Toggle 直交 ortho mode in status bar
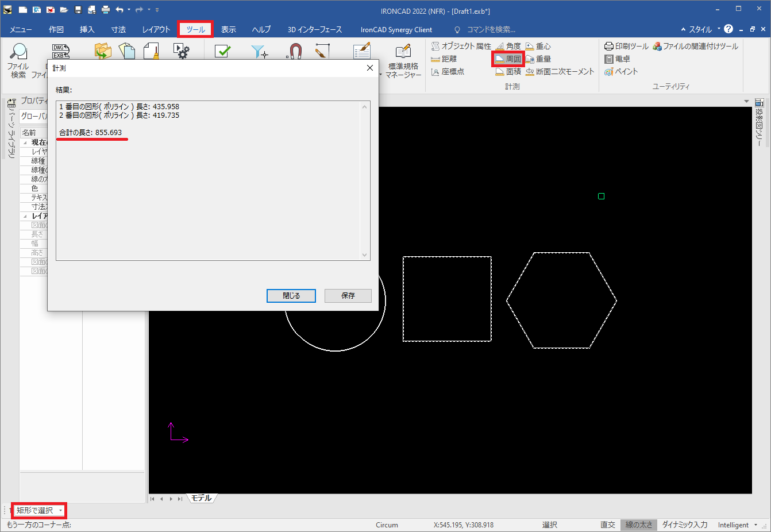771x532 pixels. (x=608, y=525)
